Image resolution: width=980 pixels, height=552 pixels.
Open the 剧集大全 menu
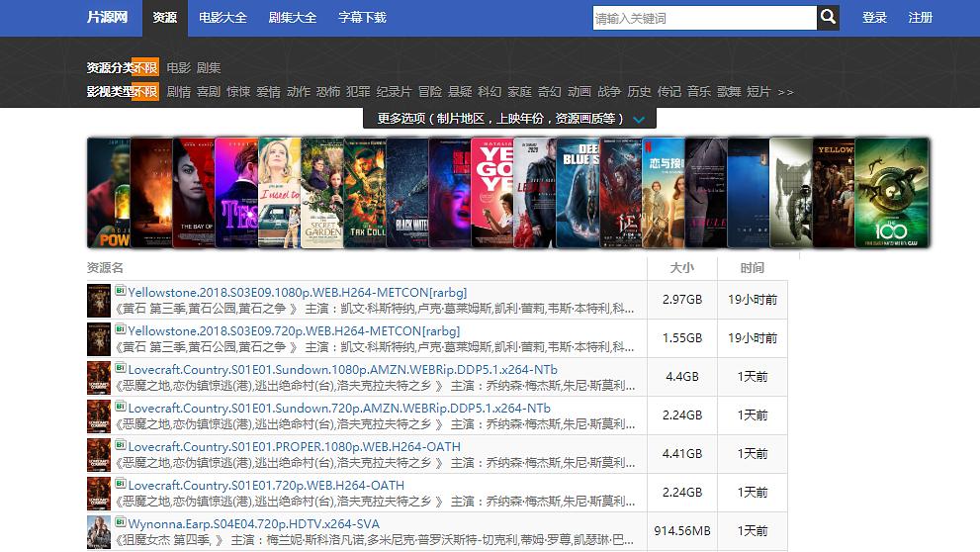tap(293, 18)
